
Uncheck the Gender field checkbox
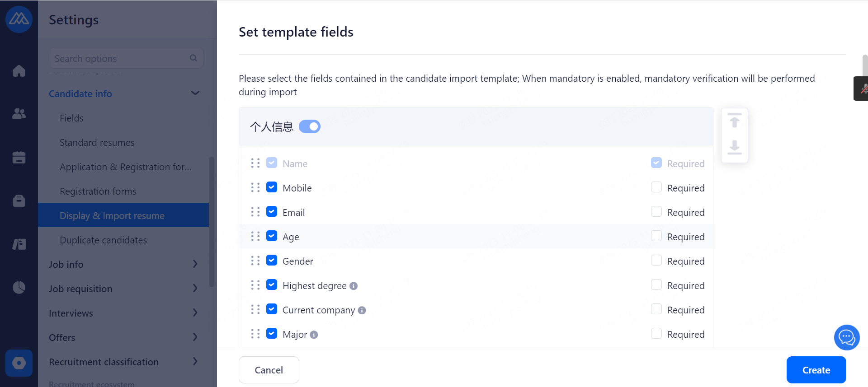(272, 261)
